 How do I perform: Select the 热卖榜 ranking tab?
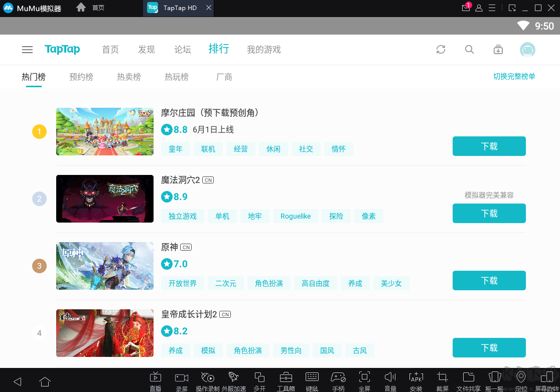click(129, 77)
